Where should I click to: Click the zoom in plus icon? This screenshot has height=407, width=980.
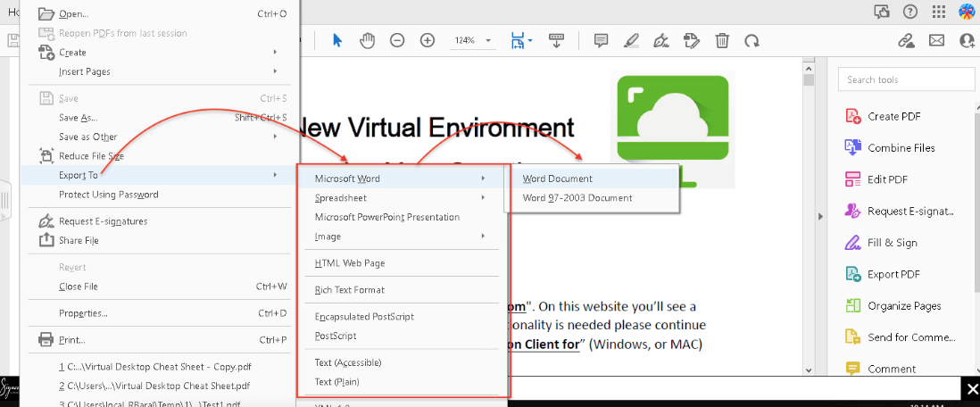coord(428,40)
